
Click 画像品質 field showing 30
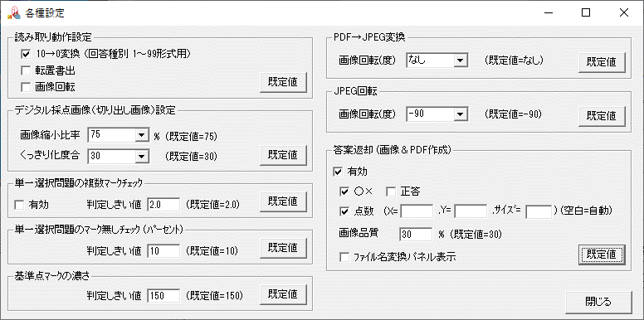point(416,235)
